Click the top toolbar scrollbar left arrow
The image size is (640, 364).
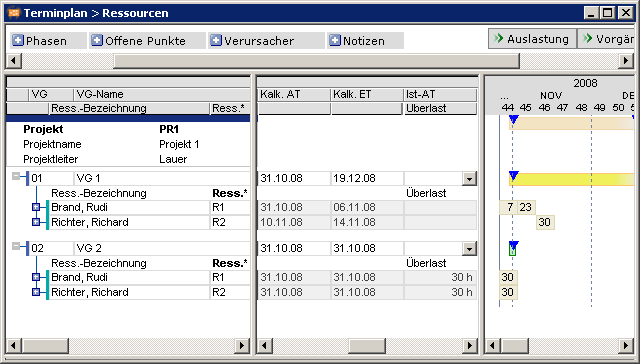coord(14,61)
